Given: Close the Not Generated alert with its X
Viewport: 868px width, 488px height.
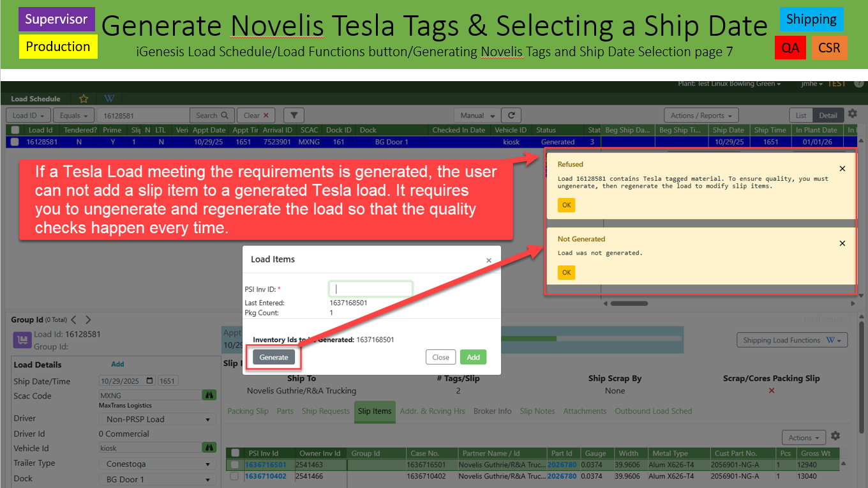Looking at the screenshot, I should (842, 243).
